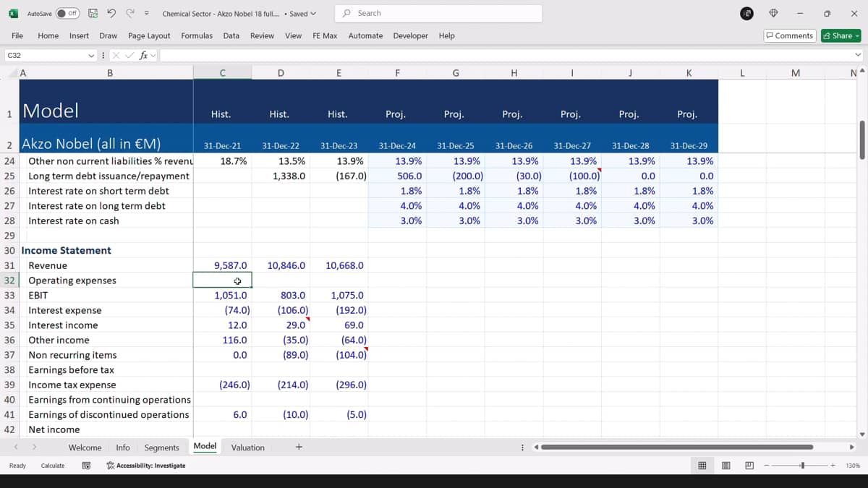Open the Name Box dropdown arrow
This screenshot has width=868, height=488.
click(x=91, y=55)
